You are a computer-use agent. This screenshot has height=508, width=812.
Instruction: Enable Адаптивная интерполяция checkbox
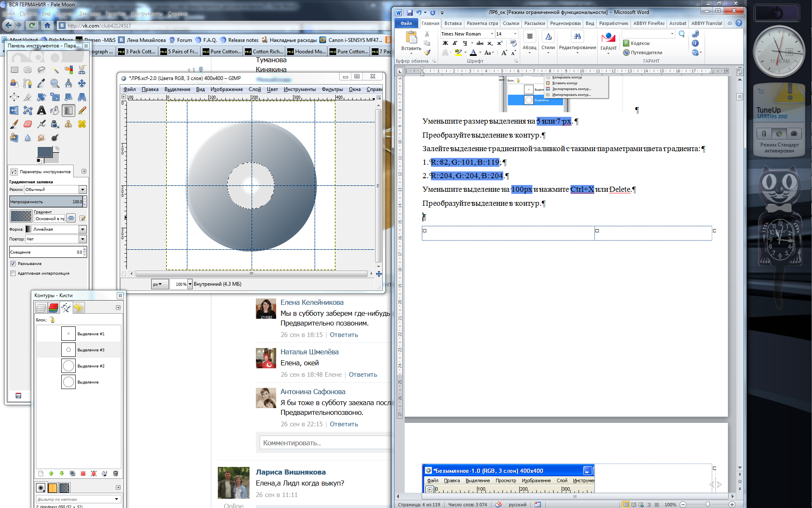pos(13,273)
